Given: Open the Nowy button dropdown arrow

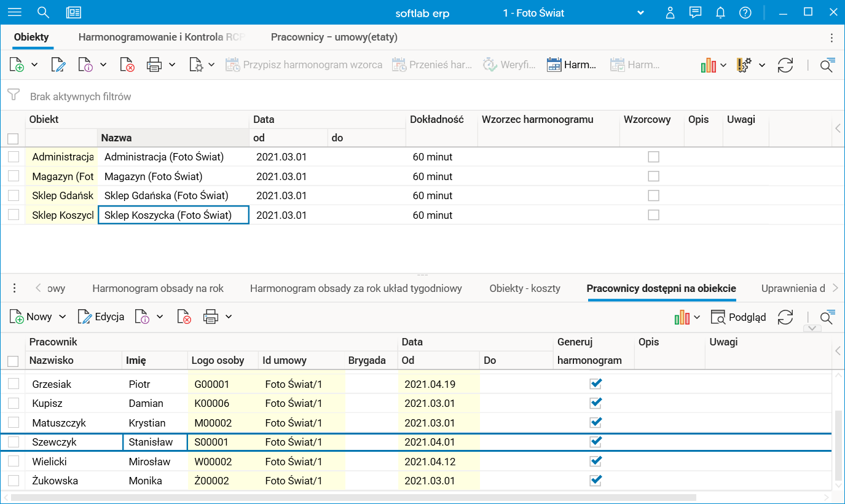Looking at the screenshot, I should (x=62, y=317).
